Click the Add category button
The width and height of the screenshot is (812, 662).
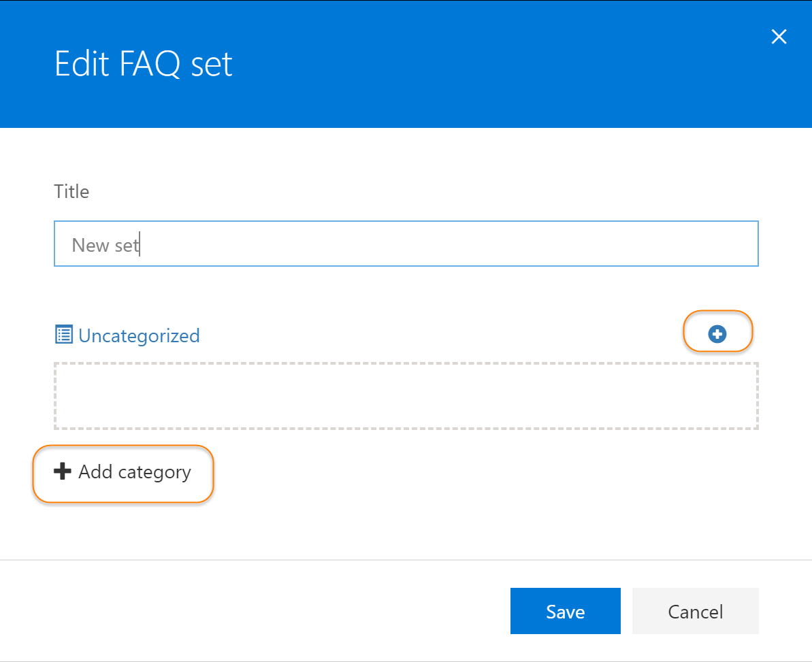(123, 472)
